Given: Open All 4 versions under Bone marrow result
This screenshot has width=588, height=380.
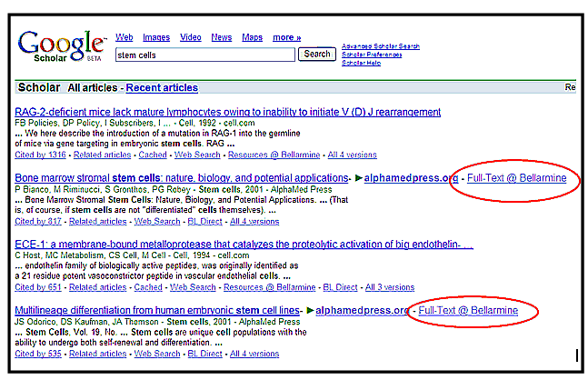Looking at the screenshot, I should (254, 221).
